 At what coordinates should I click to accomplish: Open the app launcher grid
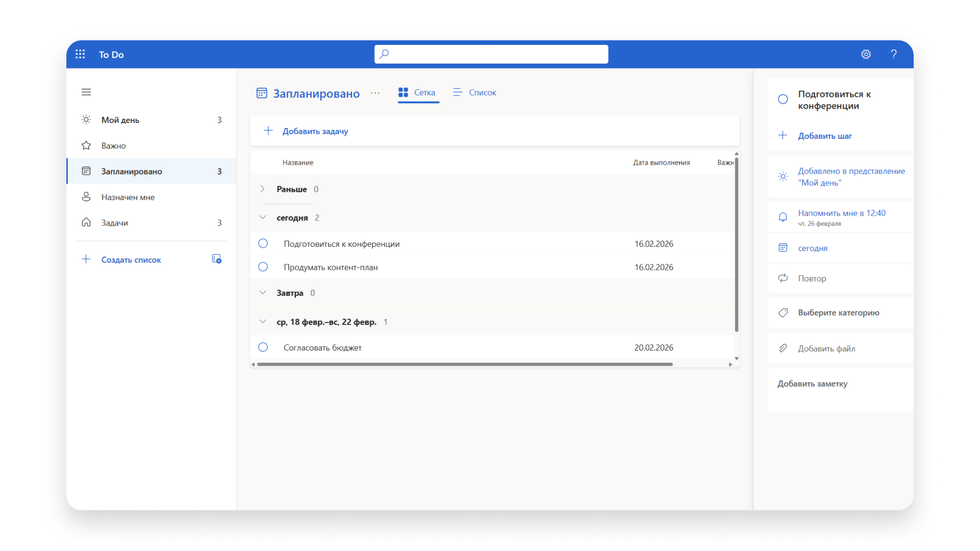tap(80, 54)
